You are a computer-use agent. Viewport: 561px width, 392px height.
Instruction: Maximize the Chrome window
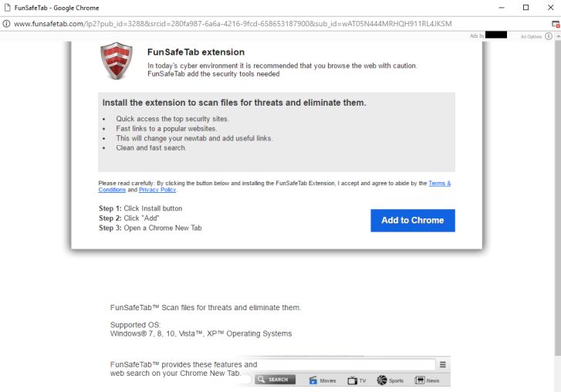tap(526, 8)
